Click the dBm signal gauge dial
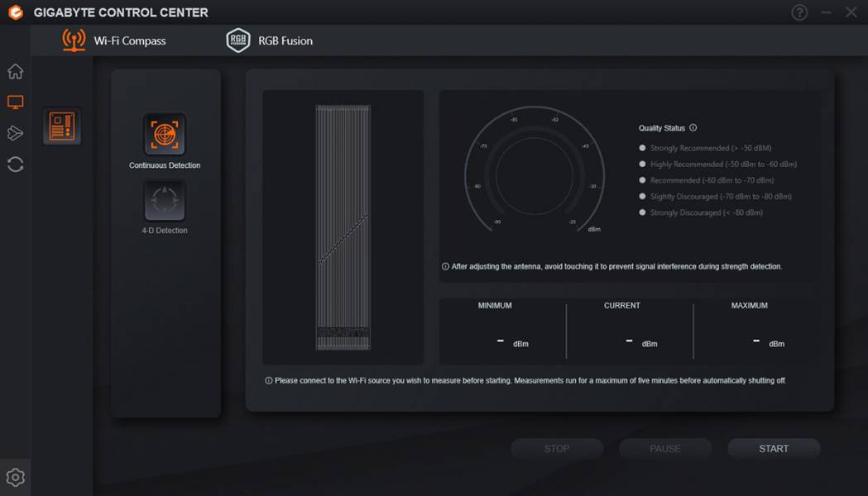Viewport: 868px width, 496px height. (535, 170)
